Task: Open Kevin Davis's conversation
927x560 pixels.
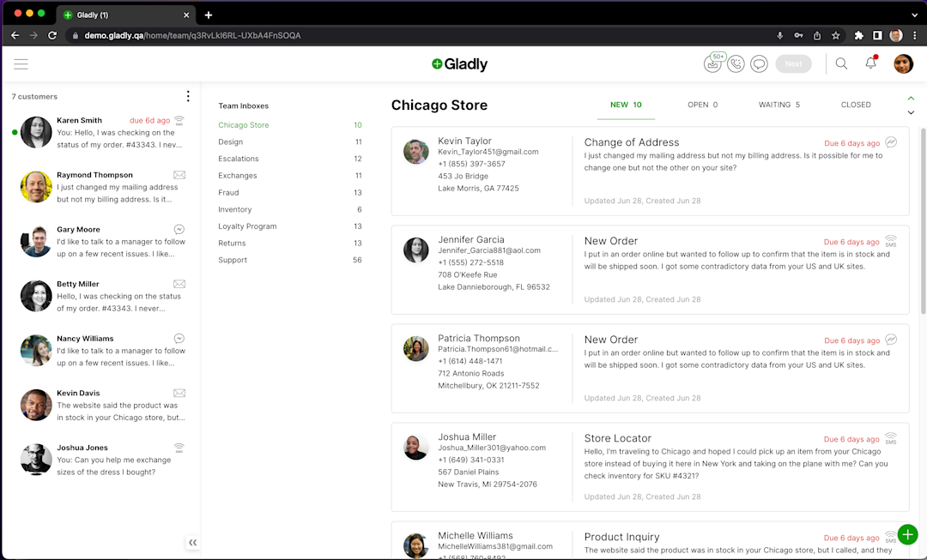Action: [101, 406]
